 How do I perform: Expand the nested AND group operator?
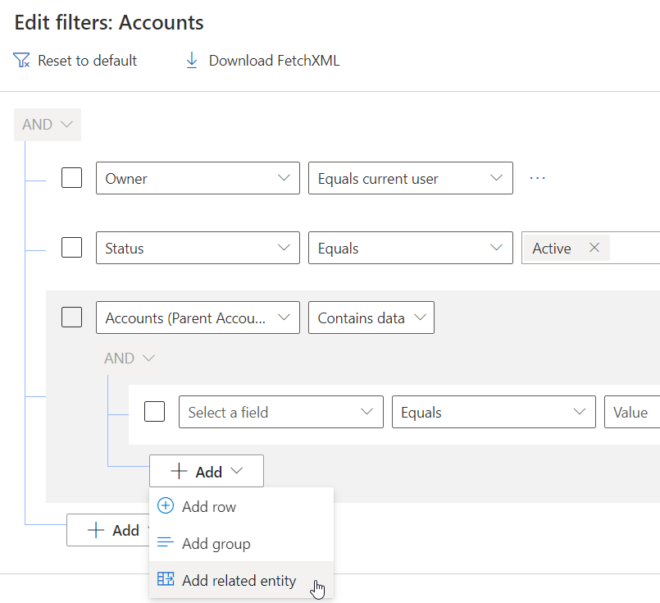pyautogui.click(x=130, y=358)
